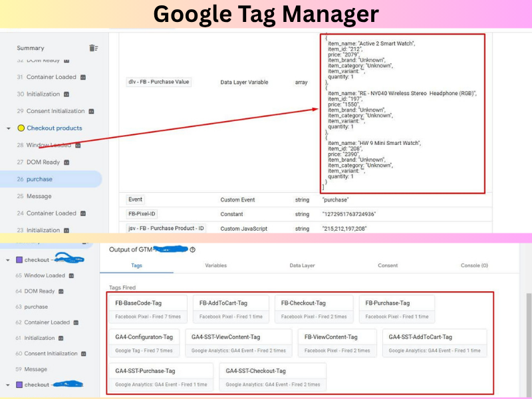Click the icon next to 62 Container Loaded

click(x=76, y=323)
